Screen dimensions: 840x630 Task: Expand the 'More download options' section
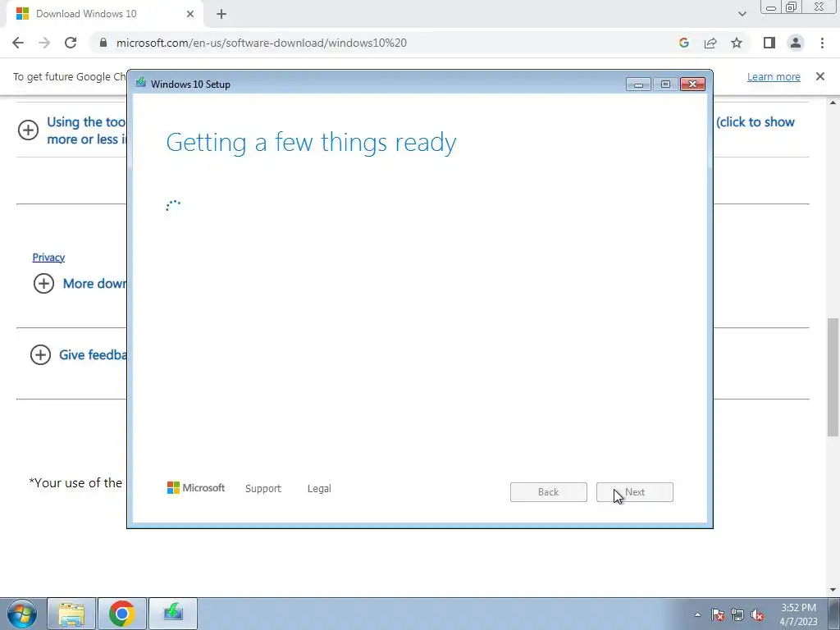[44, 283]
